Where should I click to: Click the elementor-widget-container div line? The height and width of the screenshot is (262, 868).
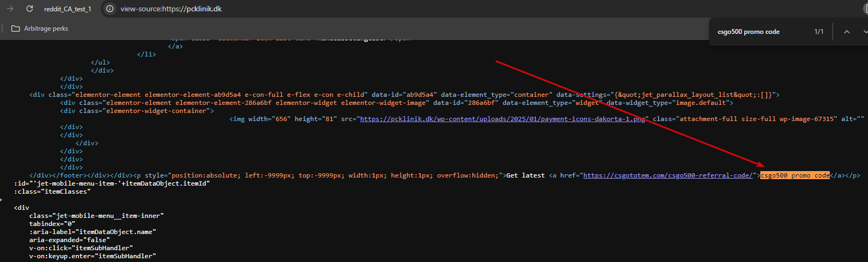point(137,111)
